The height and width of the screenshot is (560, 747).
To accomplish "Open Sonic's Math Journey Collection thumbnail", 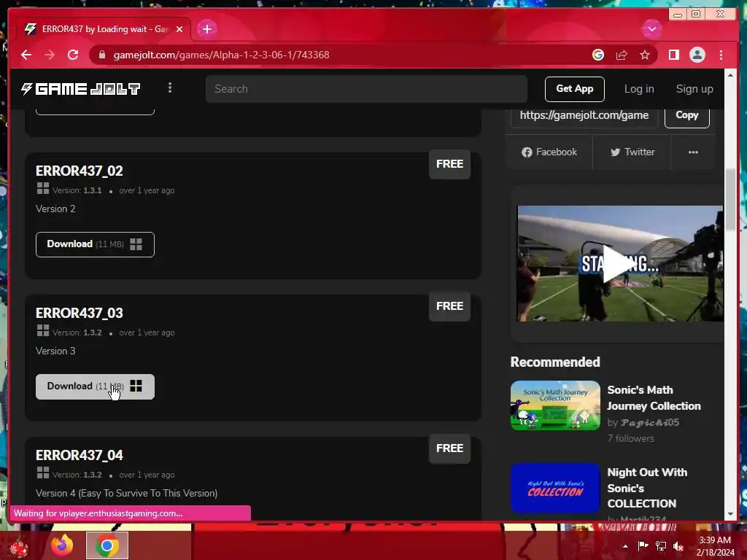I will [555, 405].
